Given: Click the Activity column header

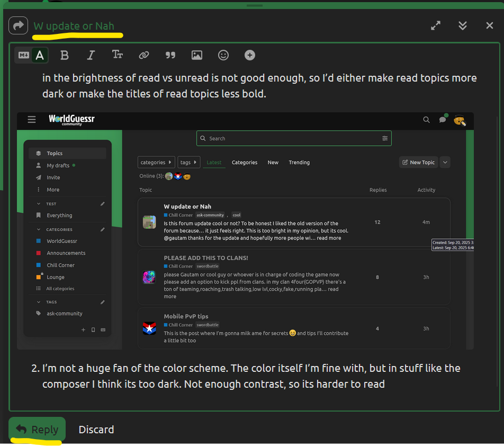Looking at the screenshot, I should pos(426,190).
